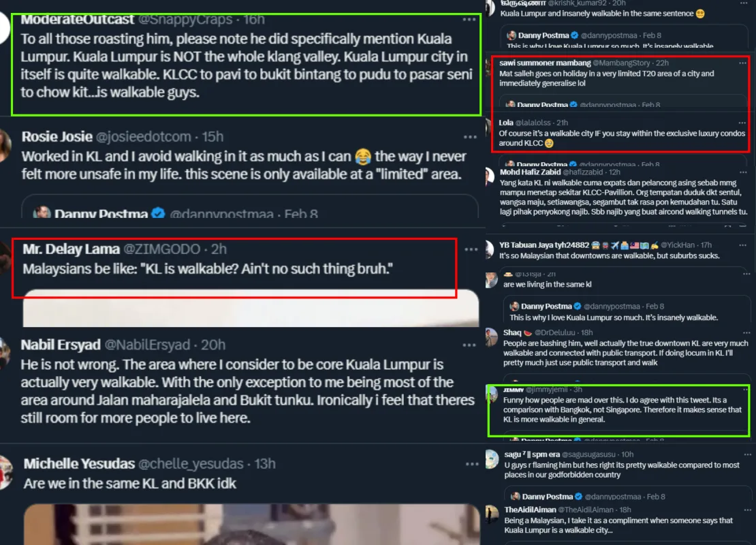Open quoted Danny Postma tweet about insanely walkable
Image resolution: width=756 pixels, height=545 pixels.
tap(627, 312)
